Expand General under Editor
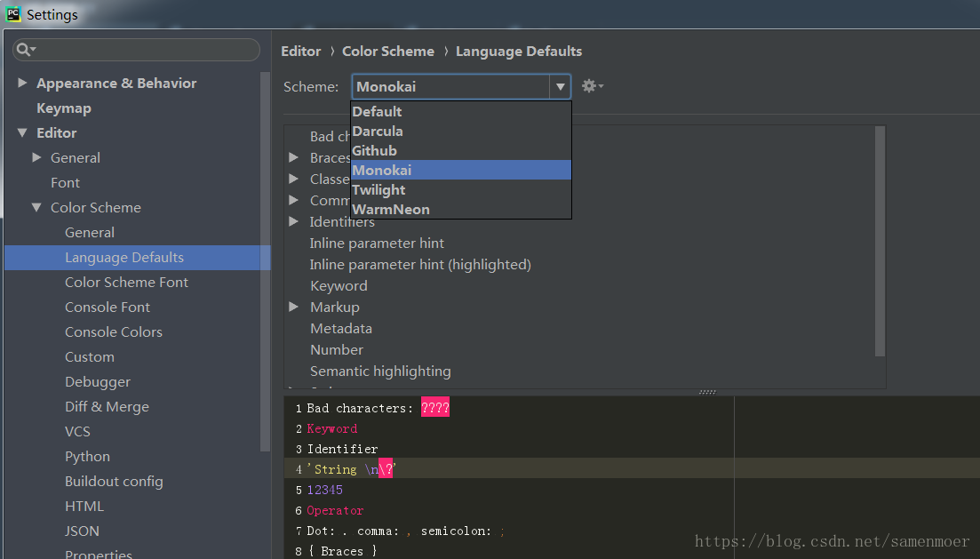 pyautogui.click(x=37, y=157)
